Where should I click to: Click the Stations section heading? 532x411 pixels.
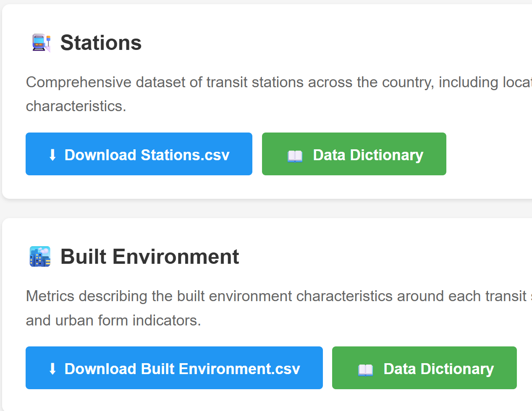pos(101,43)
